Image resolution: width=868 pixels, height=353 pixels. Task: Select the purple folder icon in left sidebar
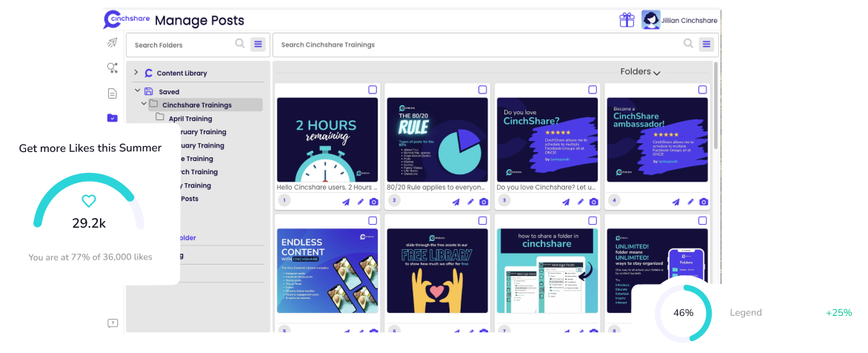(113, 117)
